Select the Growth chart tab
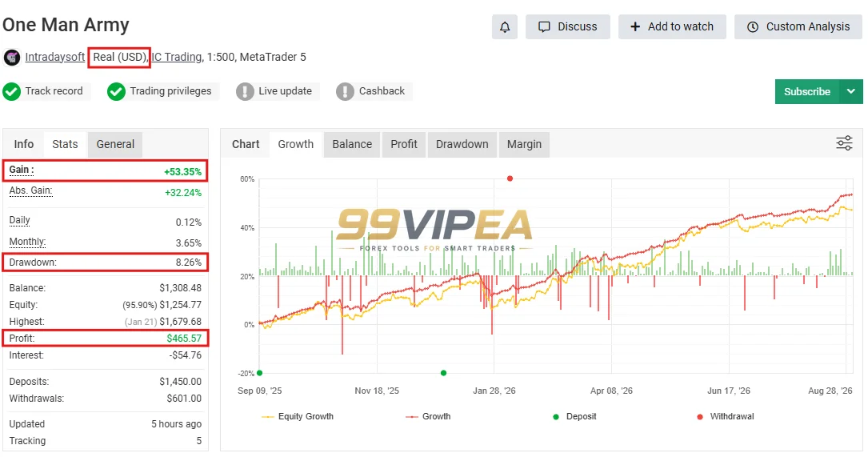Image resolution: width=868 pixels, height=457 pixels. tap(296, 144)
